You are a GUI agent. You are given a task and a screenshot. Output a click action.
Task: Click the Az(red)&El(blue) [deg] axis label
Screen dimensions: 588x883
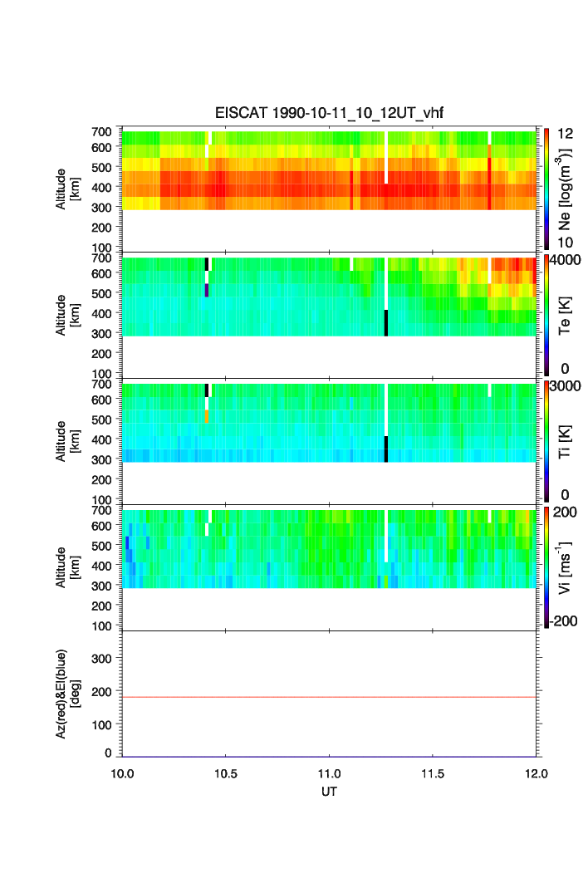click(x=67, y=694)
